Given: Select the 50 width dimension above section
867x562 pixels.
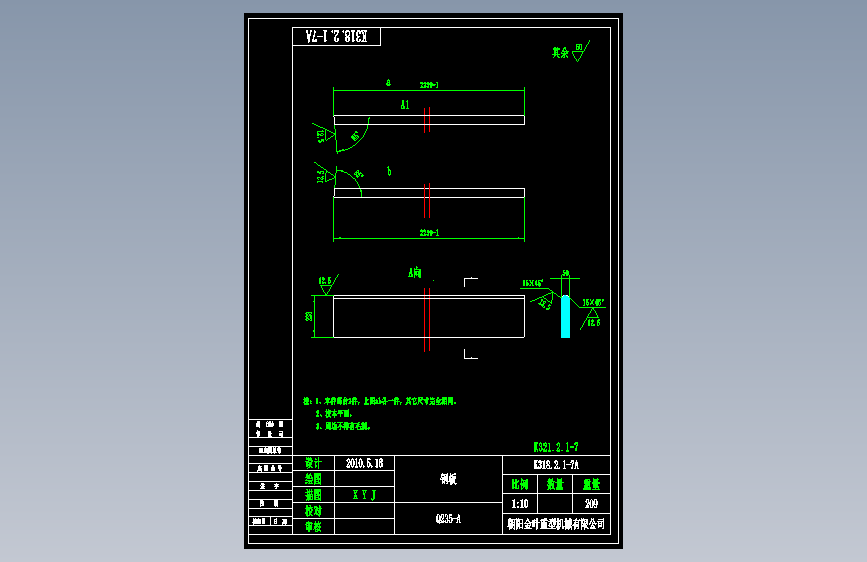Looking at the screenshot, I should pos(565,273).
